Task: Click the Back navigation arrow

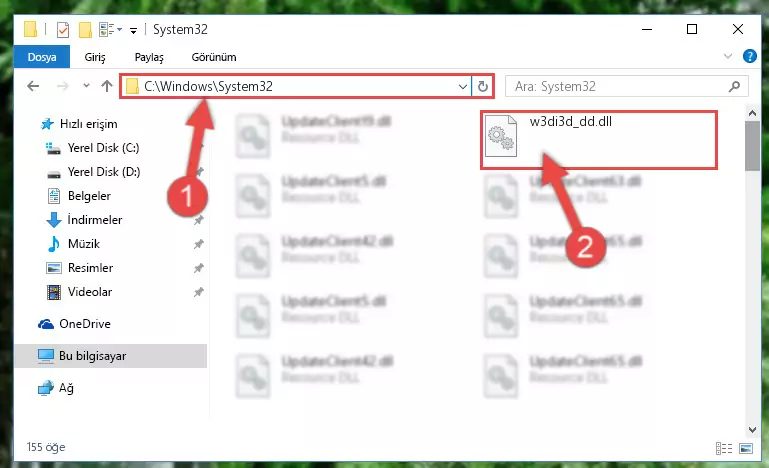Action: pos(33,86)
